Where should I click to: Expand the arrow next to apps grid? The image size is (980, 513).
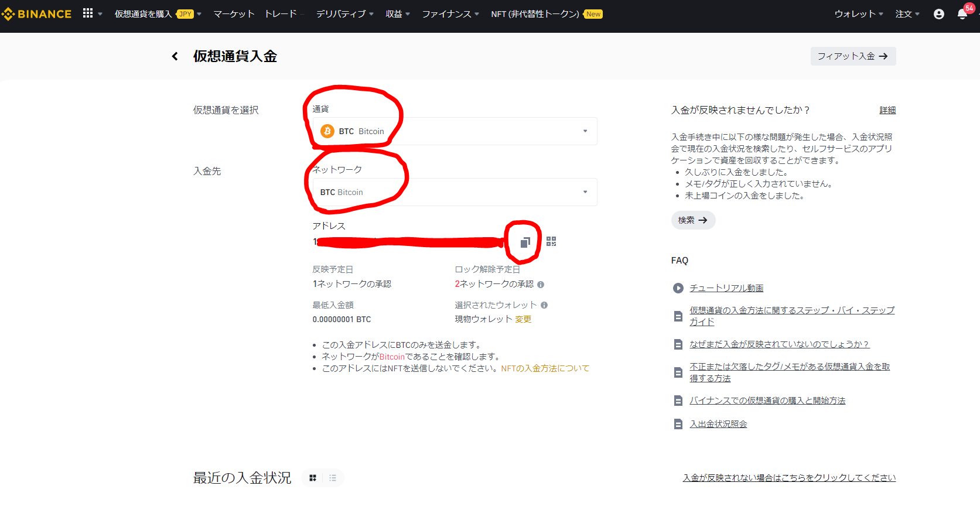[100, 14]
